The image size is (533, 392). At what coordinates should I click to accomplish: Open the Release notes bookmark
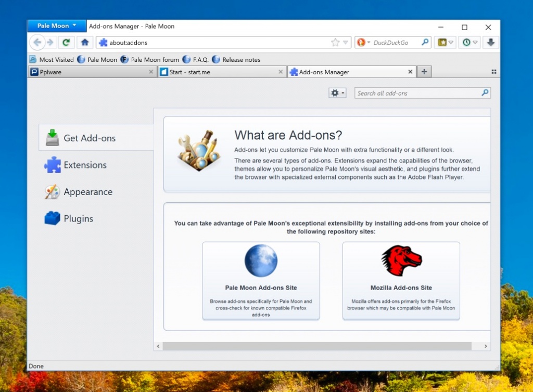[241, 59]
